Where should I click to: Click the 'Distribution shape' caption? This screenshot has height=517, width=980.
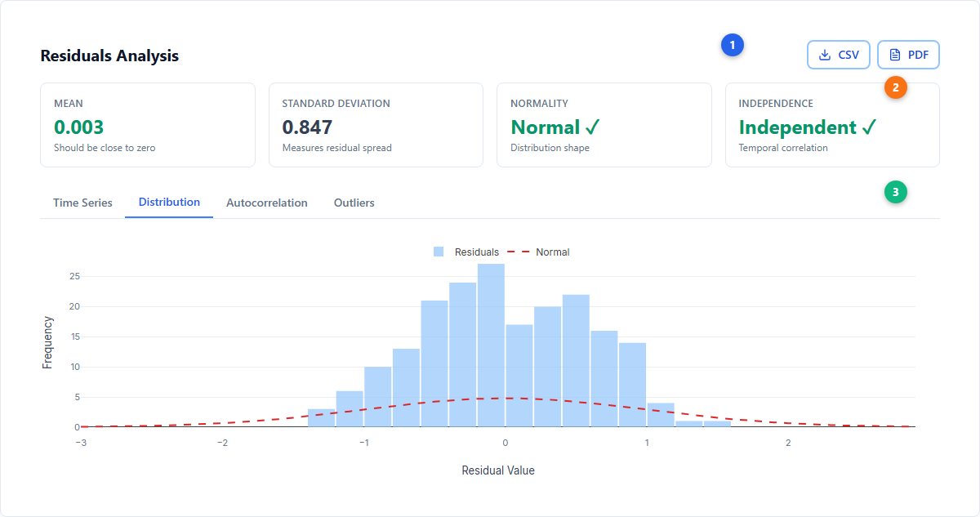(x=550, y=148)
